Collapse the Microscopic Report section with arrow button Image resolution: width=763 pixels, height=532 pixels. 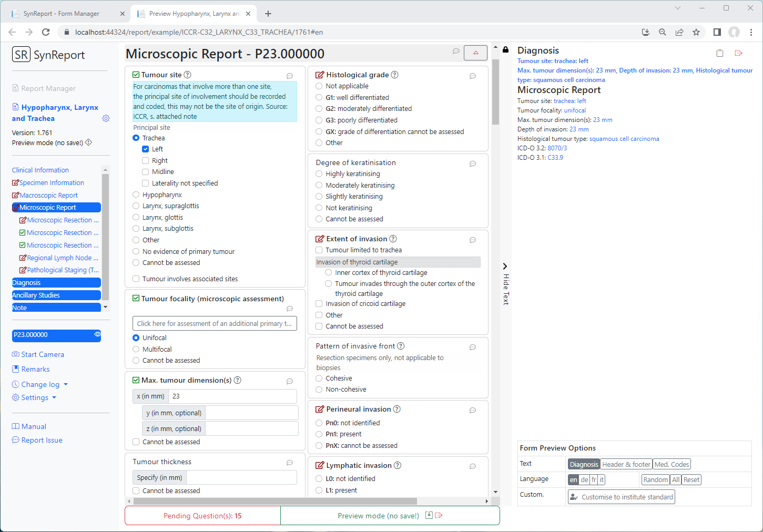click(x=475, y=53)
